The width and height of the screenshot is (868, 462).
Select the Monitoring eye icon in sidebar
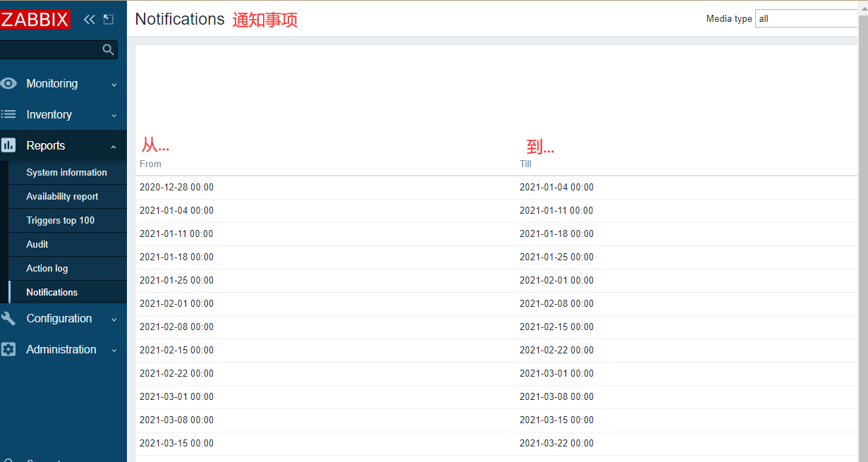tap(8, 83)
